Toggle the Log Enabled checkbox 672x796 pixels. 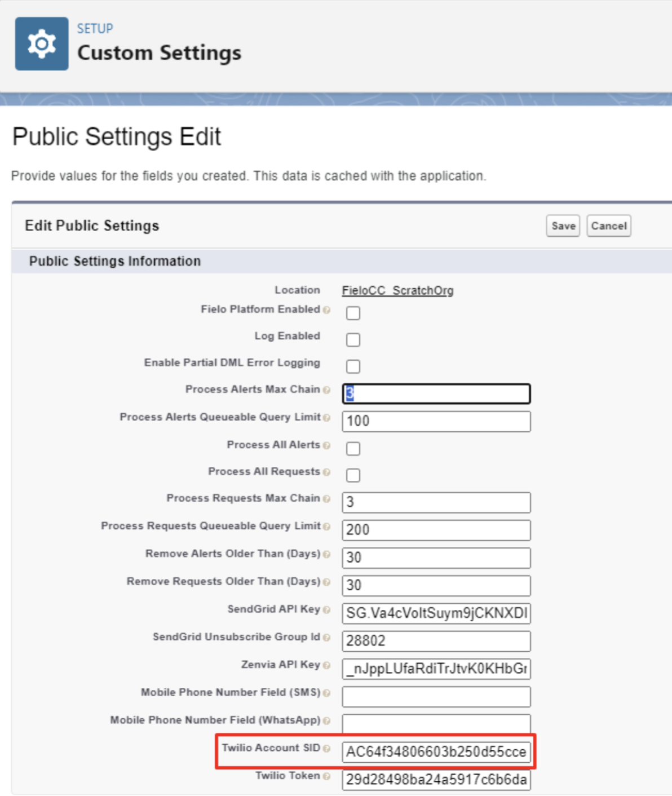[353, 339]
